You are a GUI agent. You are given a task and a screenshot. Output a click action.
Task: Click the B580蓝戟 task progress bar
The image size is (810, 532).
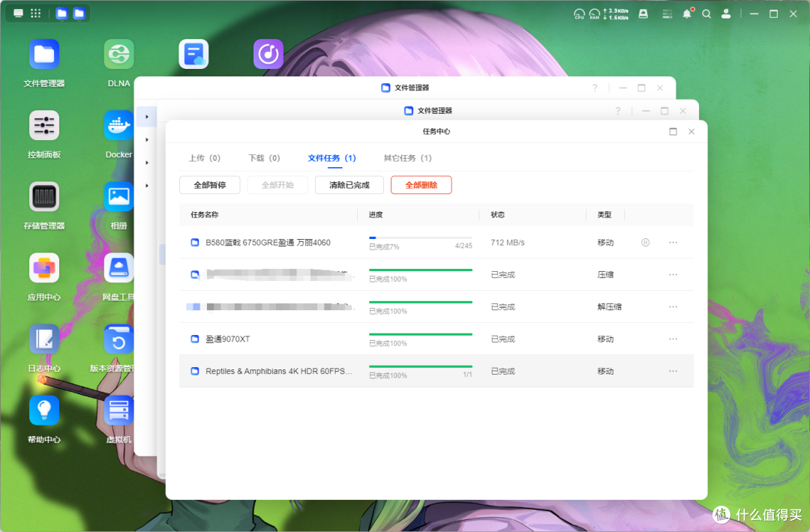pyautogui.click(x=421, y=238)
